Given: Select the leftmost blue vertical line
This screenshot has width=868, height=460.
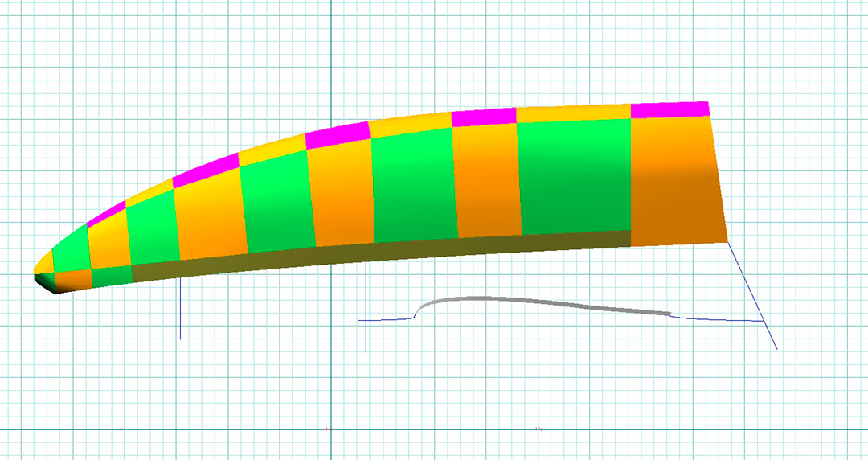Looking at the screenshot, I should click(180, 307).
